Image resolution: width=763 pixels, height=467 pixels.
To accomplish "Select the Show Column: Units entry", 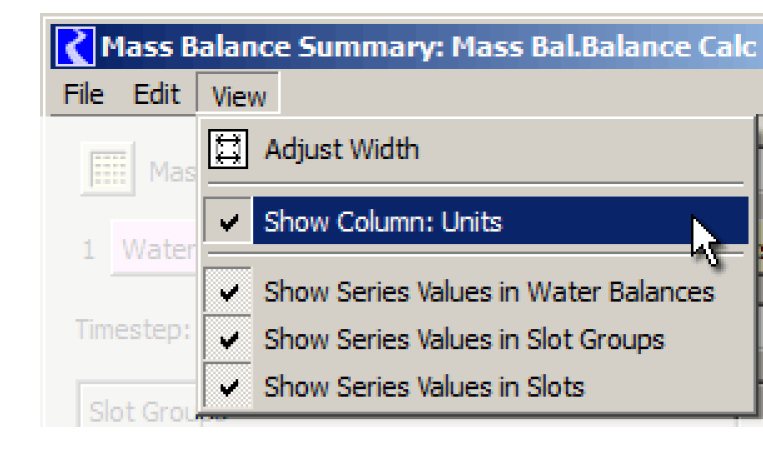I will (382, 222).
